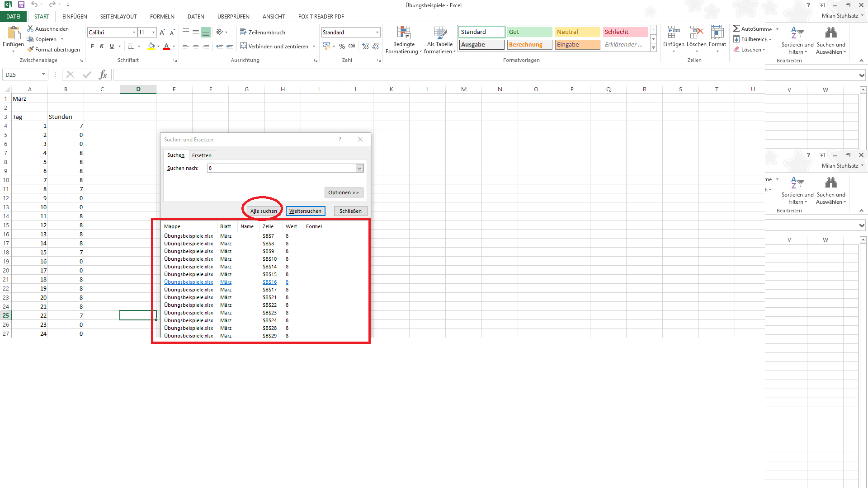Click the percent style icon
This screenshot has width=868, height=488.
click(x=342, y=46)
